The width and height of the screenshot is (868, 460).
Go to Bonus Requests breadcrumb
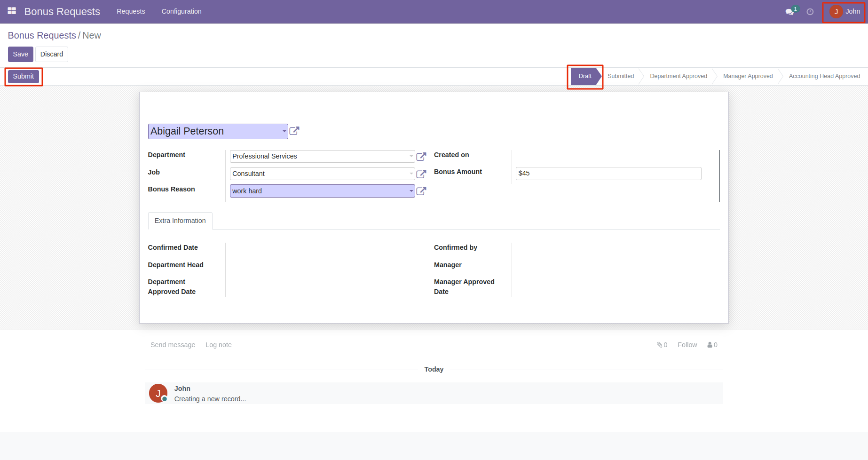point(42,35)
